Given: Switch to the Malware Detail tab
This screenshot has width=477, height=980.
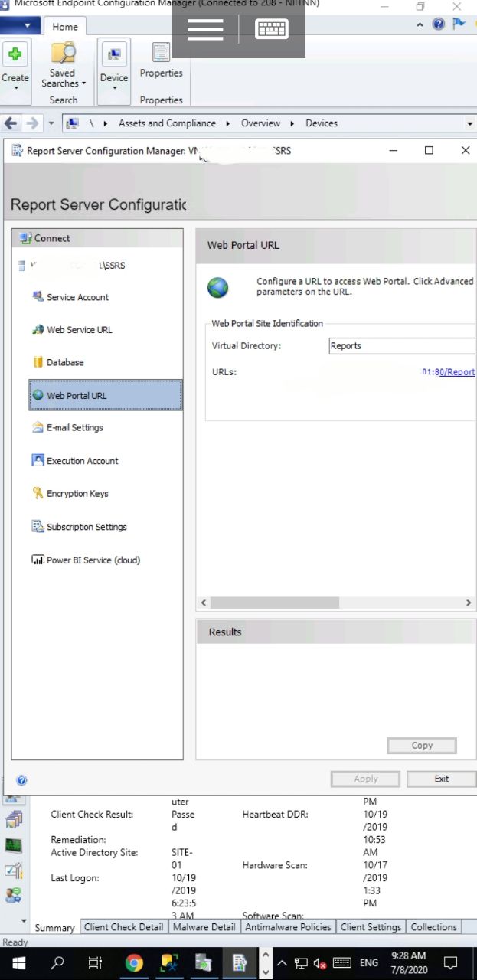Looking at the screenshot, I should click(x=204, y=927).
